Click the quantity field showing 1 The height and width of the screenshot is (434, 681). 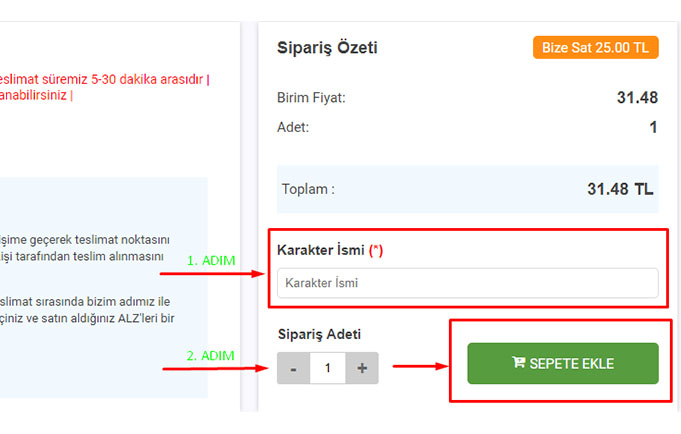pos(327,368)
